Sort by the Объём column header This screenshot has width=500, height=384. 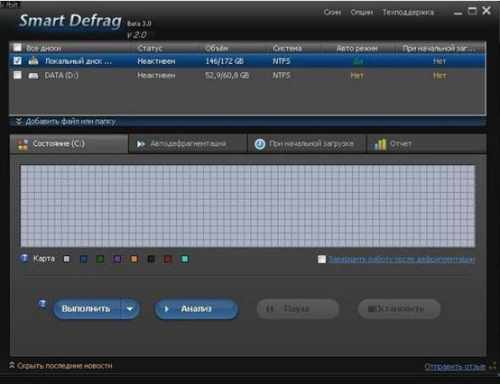(x=217, y=48)
